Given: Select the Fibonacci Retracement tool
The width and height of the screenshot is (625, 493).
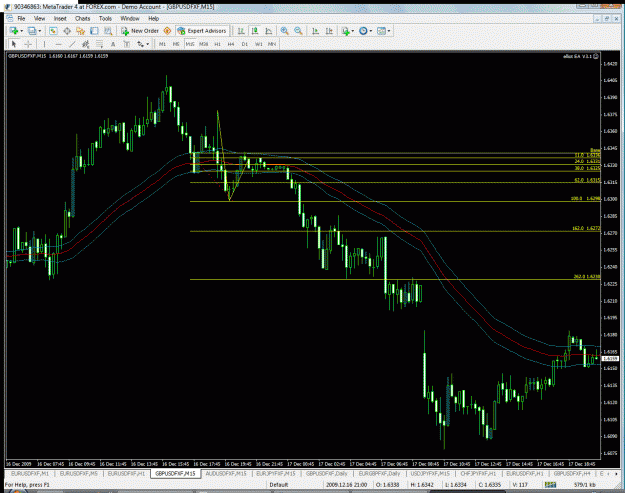Looking at the screenshot, I should tap(99, 44).
